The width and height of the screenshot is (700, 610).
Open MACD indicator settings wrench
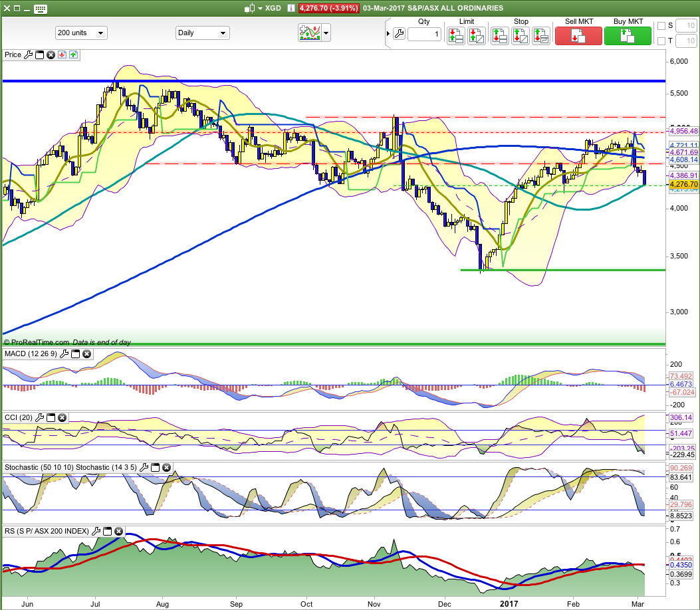(64, 354)
